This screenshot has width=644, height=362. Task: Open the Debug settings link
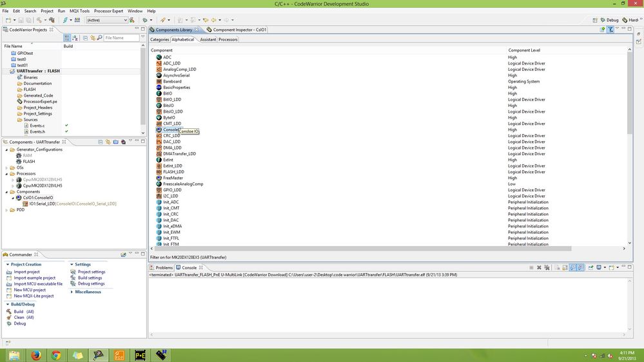coord(91,283)
